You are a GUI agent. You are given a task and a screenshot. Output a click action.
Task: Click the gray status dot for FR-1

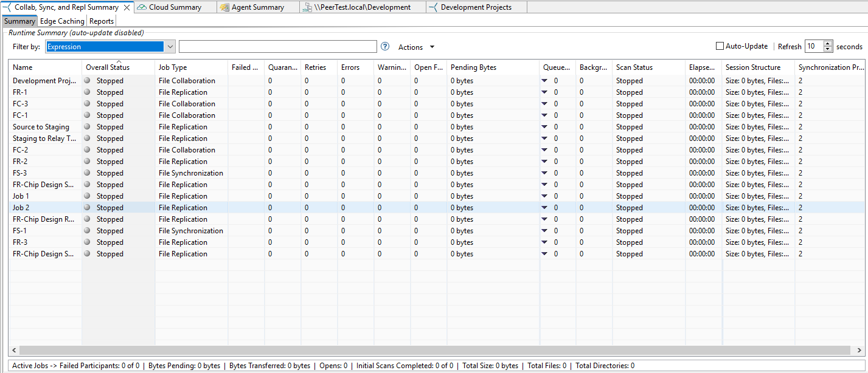point(88,92)
